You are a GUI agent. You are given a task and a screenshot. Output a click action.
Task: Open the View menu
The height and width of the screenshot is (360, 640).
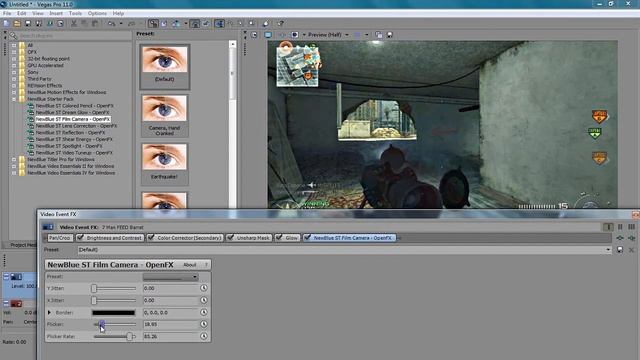click(38, 13)
